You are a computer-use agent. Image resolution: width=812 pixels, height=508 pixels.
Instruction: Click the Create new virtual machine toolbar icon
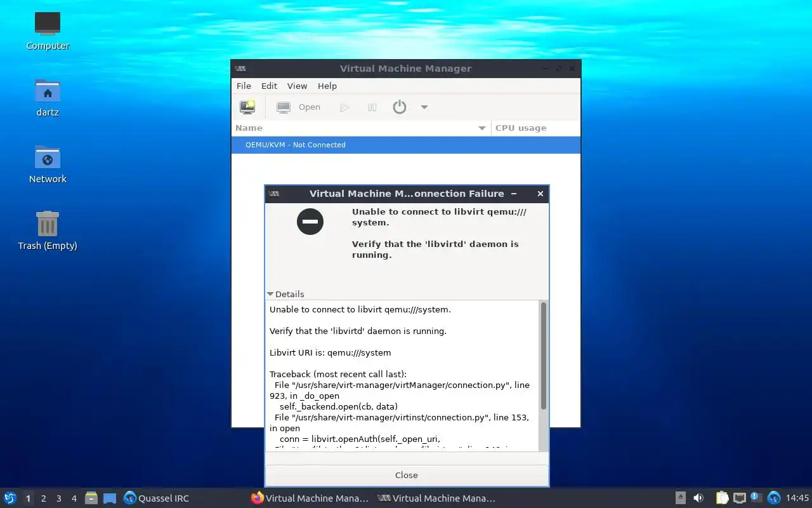(247, 107)
